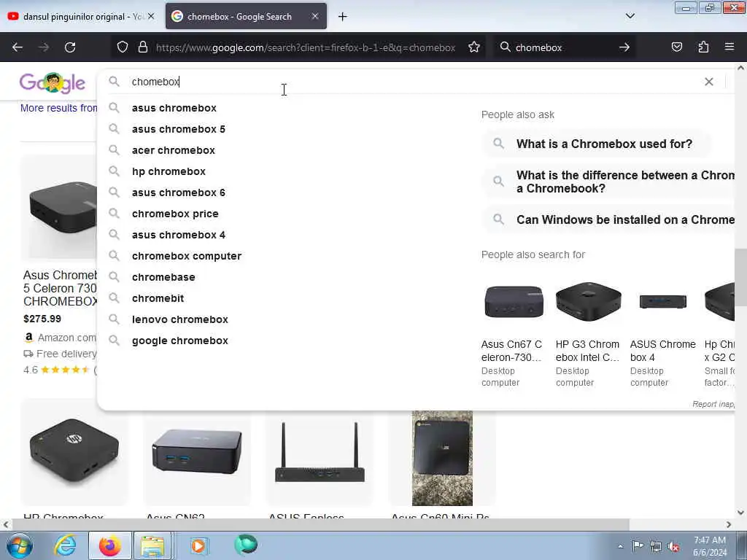This screenshot has width=747, height=560.
Task: Open the Action Center flag icon
Action: (x=638, y=545)
